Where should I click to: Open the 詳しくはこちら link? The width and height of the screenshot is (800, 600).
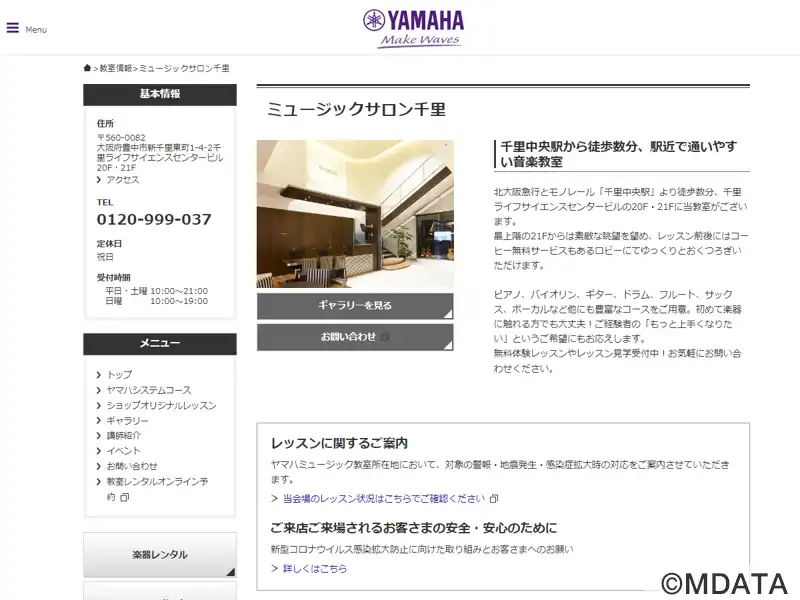click(x=315, y=568)
